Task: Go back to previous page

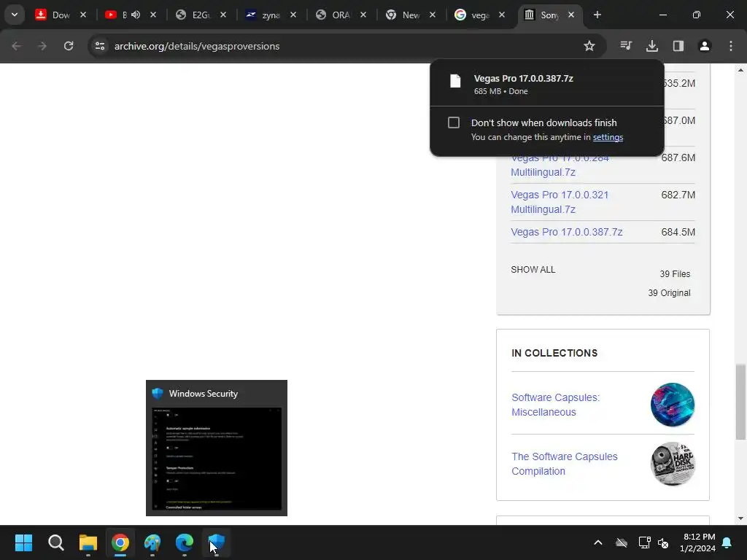Action: [17, 46]
